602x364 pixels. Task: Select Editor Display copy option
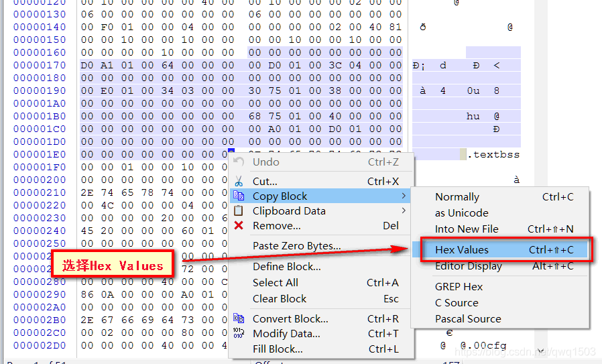click(x=500, y=266)
